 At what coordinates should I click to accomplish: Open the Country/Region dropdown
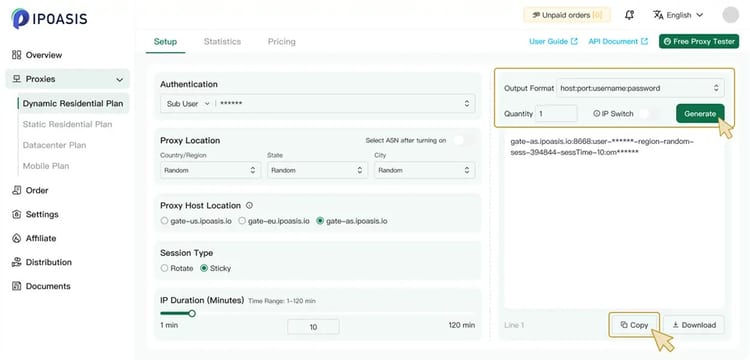[x=210, y=170]
